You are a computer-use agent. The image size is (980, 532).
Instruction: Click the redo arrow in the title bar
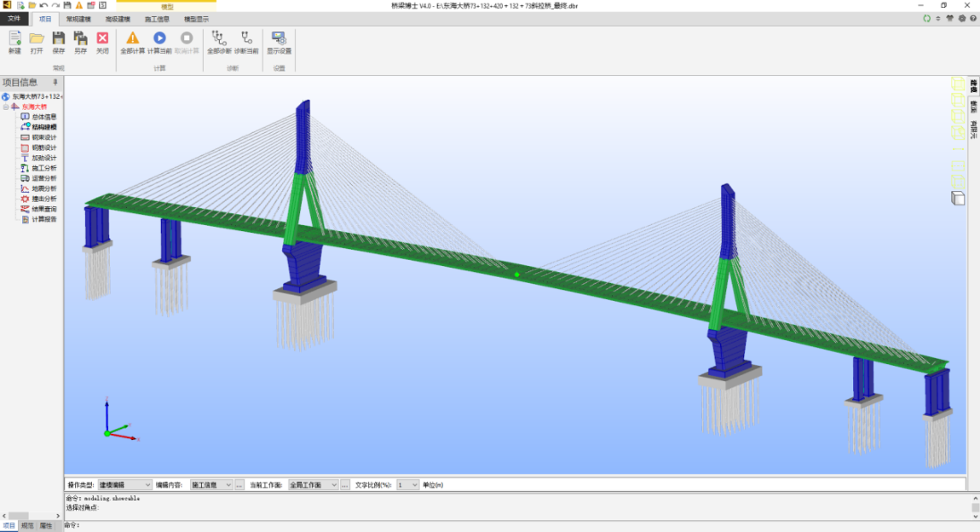pyautogui.click(x=55, y=5)
